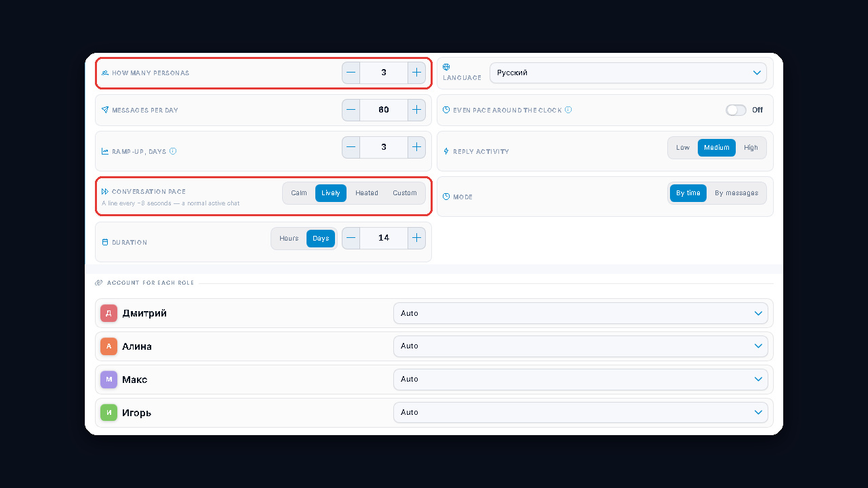
Task: Click the Even Pace info icon
Action: pyautogui.click(x=568, y=110)
